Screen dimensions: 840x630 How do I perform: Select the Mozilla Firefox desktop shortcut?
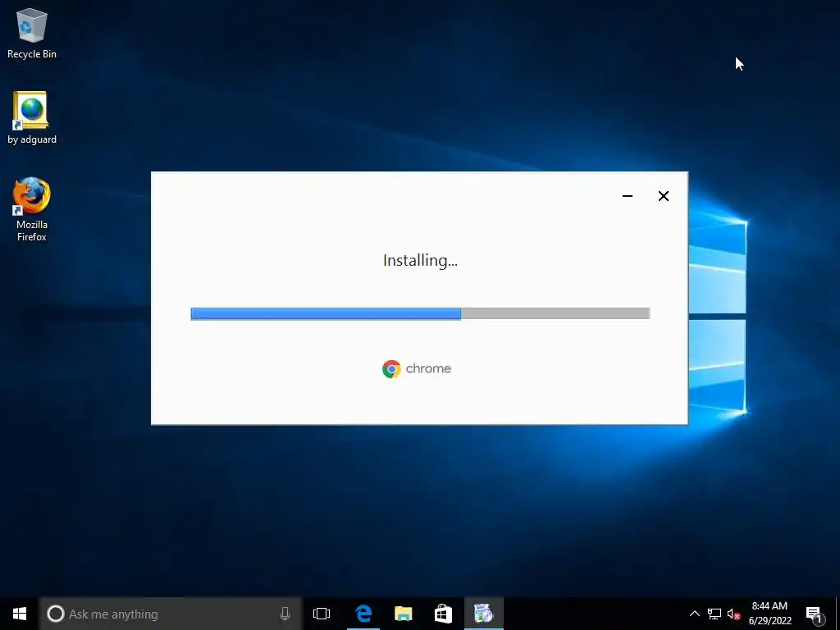pos(32,209)
